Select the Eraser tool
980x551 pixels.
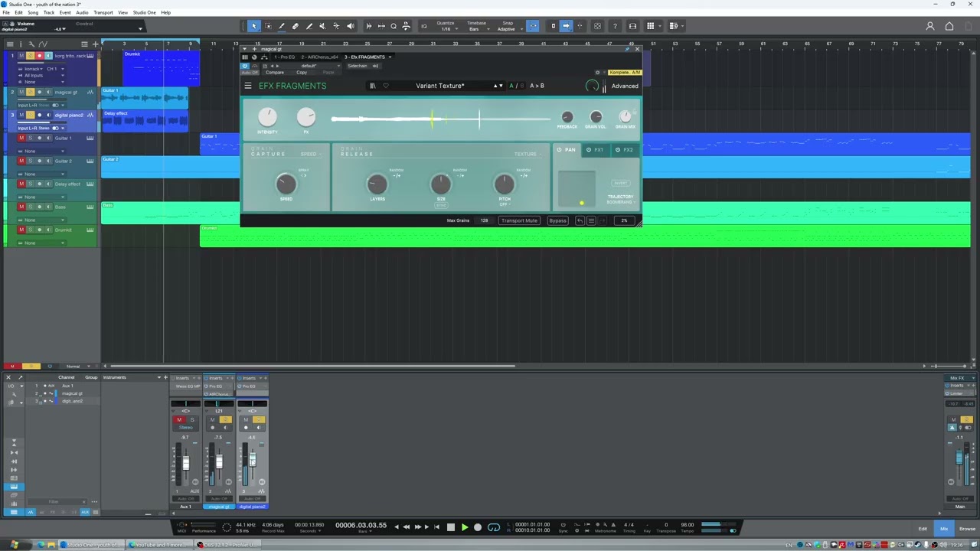tap(296, 26)
